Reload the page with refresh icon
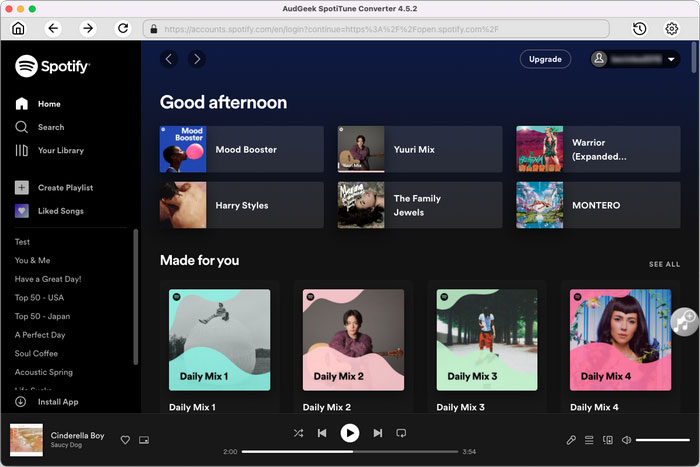The height and width of the screenshot is (467, 700). coord(123,29)
